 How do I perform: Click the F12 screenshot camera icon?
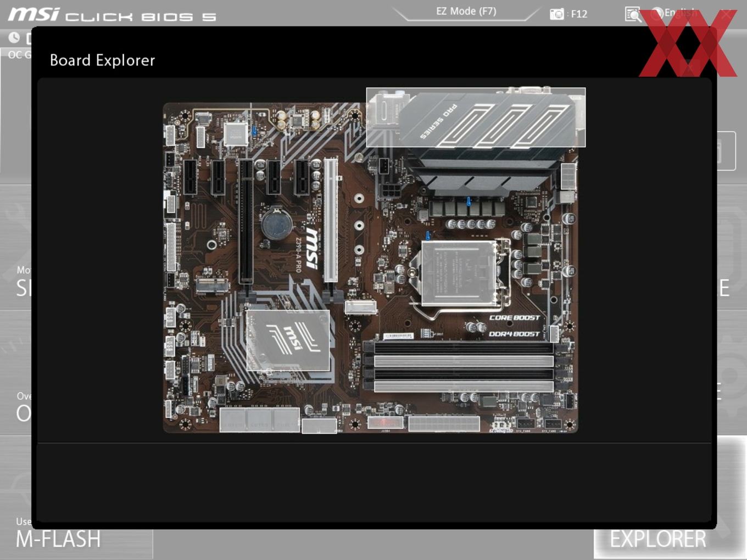(557, 14)
